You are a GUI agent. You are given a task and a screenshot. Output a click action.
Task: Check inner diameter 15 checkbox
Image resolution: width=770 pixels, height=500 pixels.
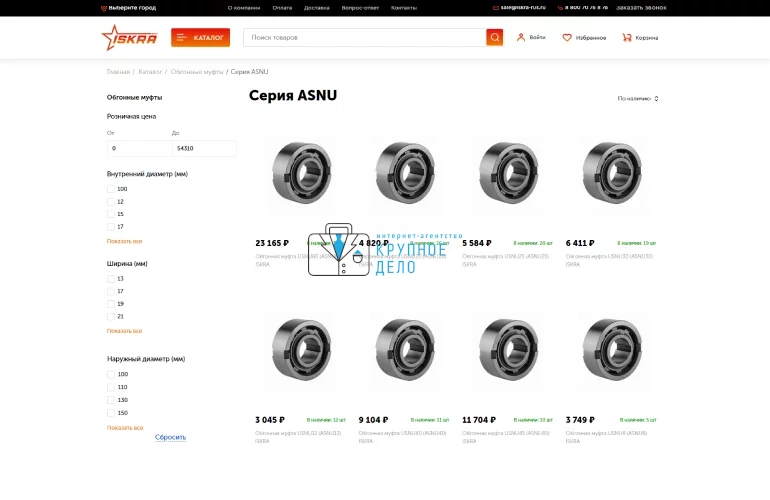click(x=111, y=214)
